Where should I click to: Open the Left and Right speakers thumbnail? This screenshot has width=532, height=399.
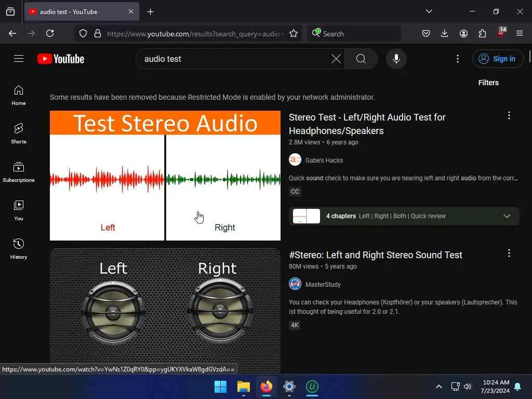[165, 311]
